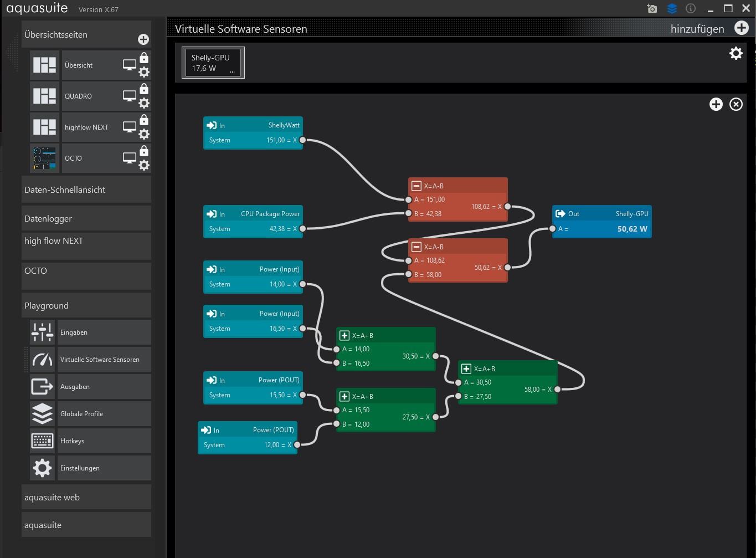Click the Ausgaben output arrow icon
Viewport: 756px width, 558px height.
tap(43, 387)
